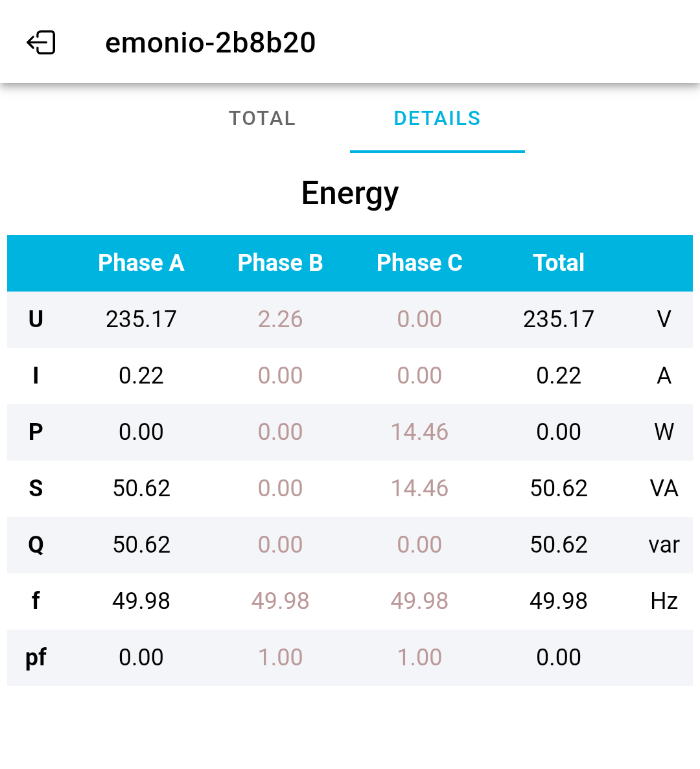
Task: Select the Phase B voltage value 2.26
Action: click(280, 319)
